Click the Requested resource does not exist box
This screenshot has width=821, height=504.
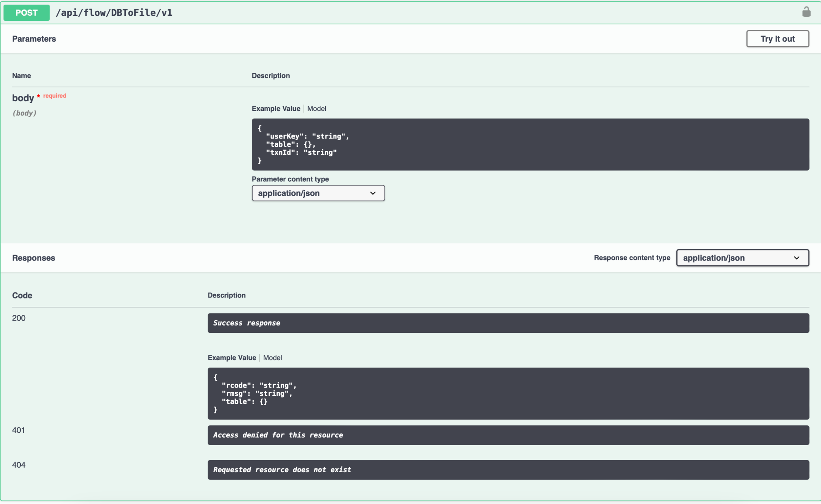pos(508,470)
